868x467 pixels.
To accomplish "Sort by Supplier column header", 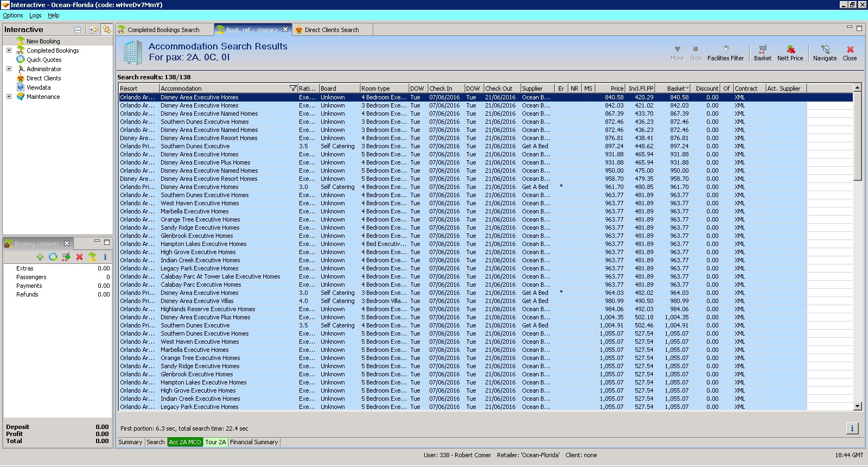I will pyautogui.click(x=537, y=89).
